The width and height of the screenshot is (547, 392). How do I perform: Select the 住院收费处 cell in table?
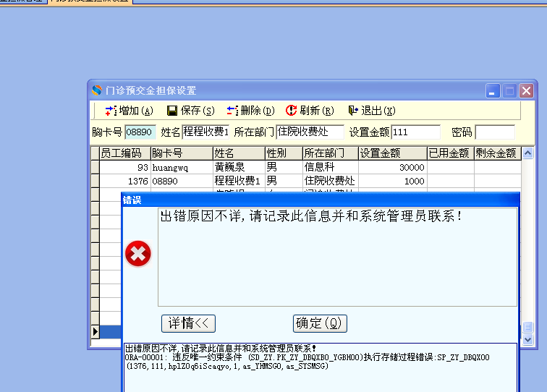pyautogui.click(x=331, y=181)
